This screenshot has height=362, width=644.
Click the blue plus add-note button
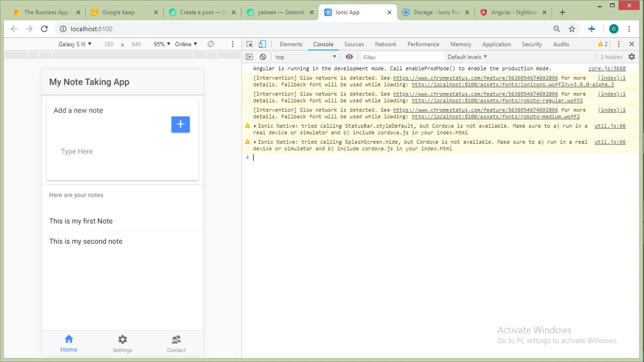pyautogui.click(x=181, y=124)
